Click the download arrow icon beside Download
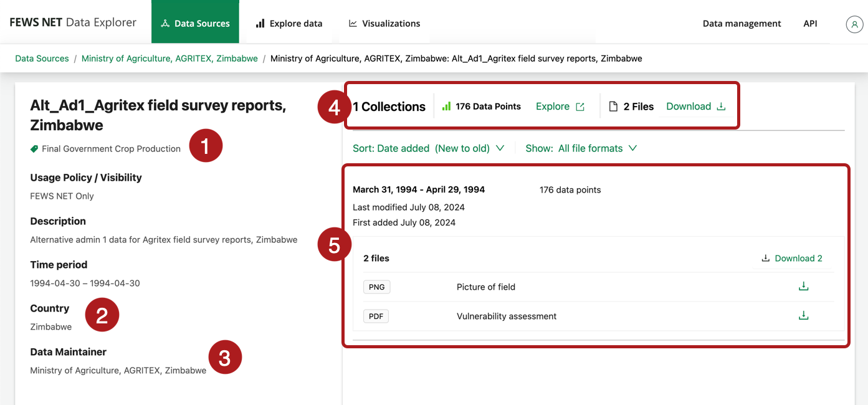 (721, 107)
